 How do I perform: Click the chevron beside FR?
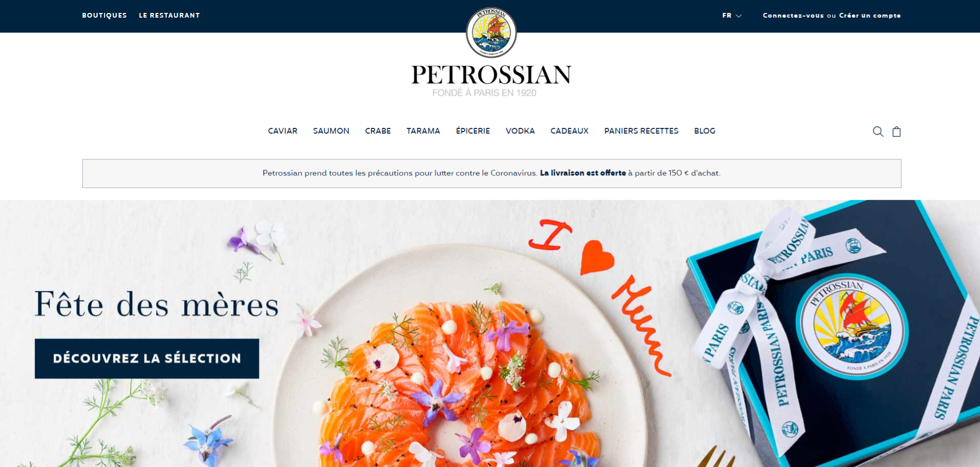[739, 16]
